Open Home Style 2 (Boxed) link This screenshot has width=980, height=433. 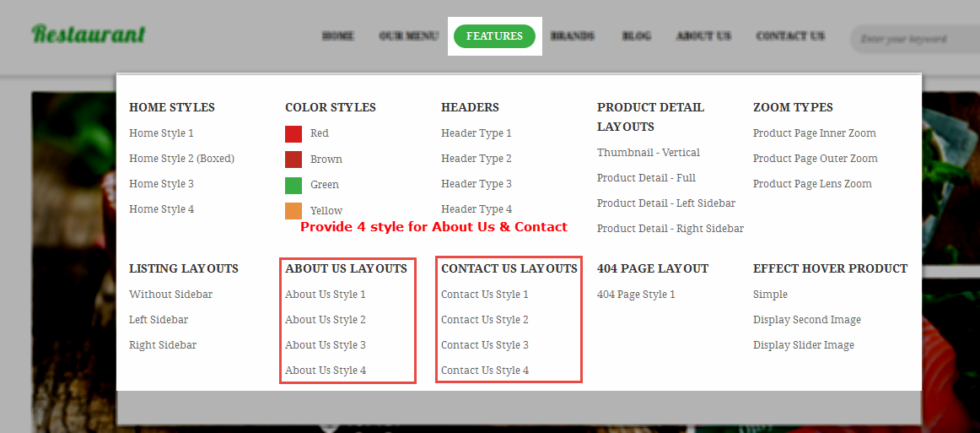click(x=182, y=159)
